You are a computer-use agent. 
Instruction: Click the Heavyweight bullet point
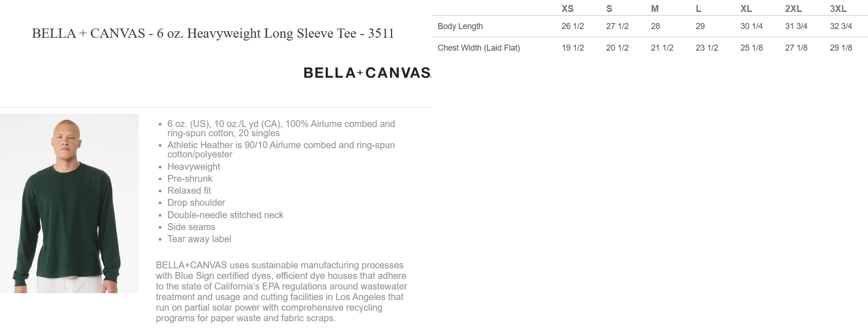click(194, 167)
